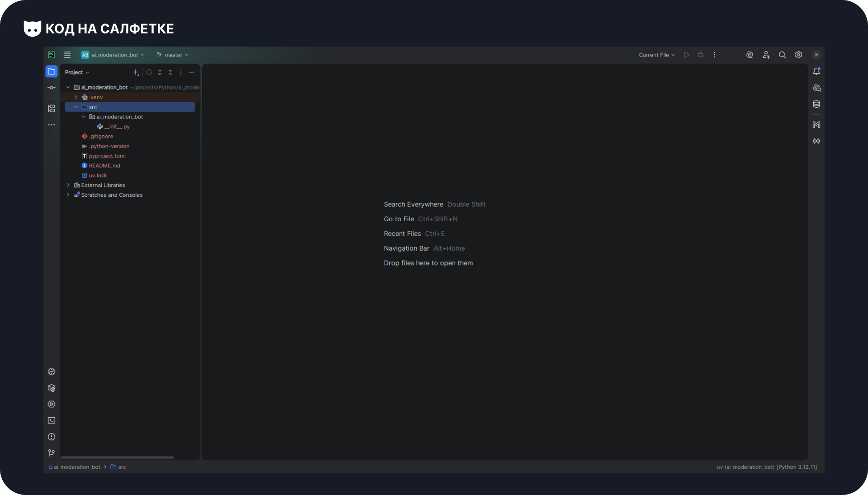Open the master branch dropdown
The image size is (868, 495).
click(x=173, y=55)
